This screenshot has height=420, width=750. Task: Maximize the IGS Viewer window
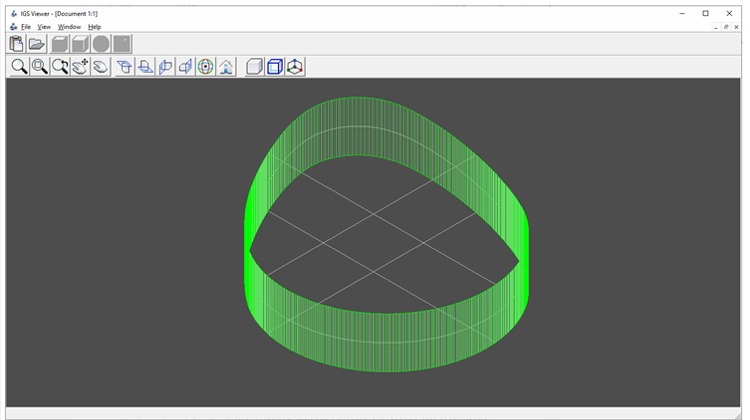coord(706,13)
